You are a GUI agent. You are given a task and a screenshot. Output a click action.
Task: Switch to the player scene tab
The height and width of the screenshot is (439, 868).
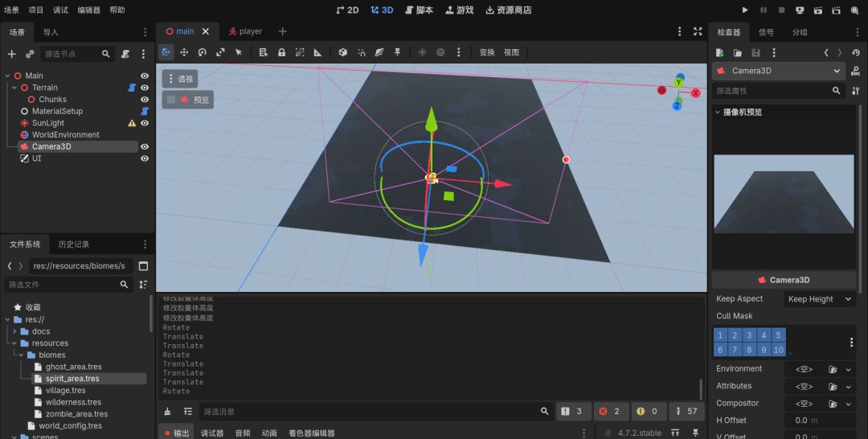coord(246,31)
